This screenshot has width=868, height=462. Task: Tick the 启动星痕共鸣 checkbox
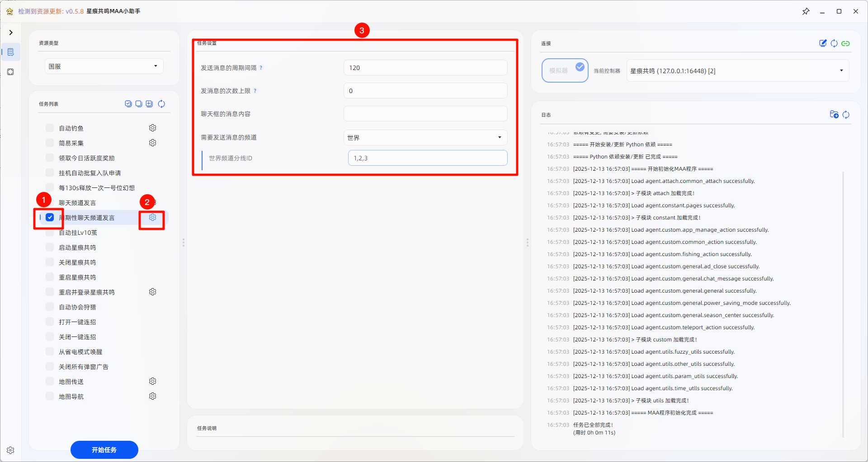pyautogui.click(x=50, y=247)
